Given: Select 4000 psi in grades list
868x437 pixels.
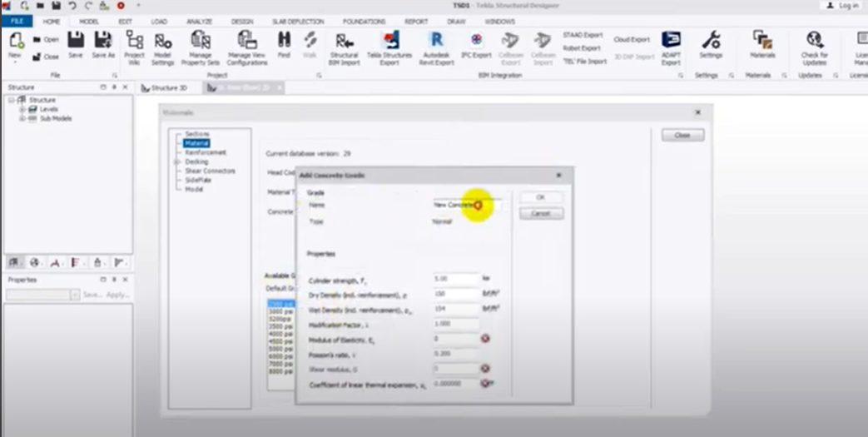Looking at the screenshot, I should pyautogui.click(x=280, y=334).
